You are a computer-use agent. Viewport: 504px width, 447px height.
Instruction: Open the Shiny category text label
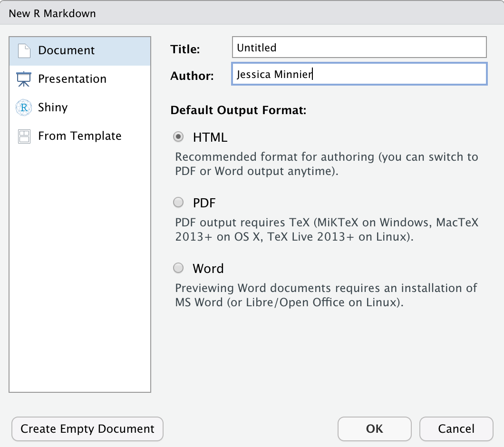click(53, 107)
